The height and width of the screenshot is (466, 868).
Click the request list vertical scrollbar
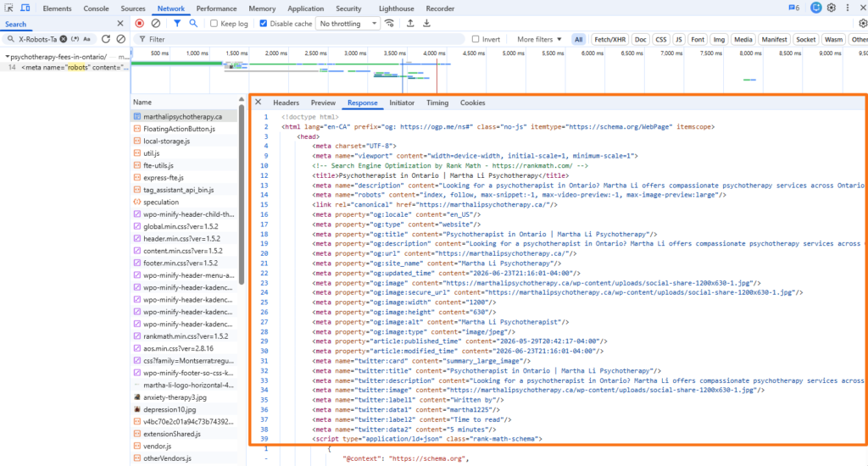[242, 195]
